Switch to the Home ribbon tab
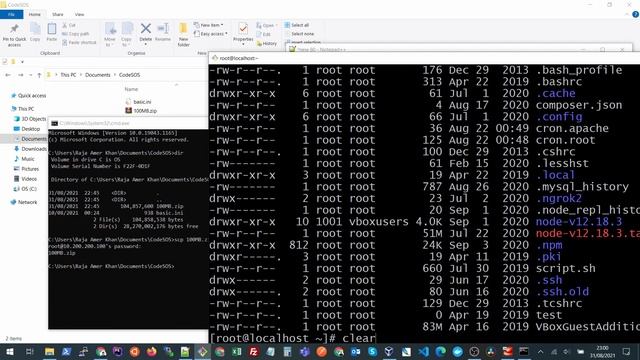The width and height of the screenshot is (640, 360). point(34,14)
